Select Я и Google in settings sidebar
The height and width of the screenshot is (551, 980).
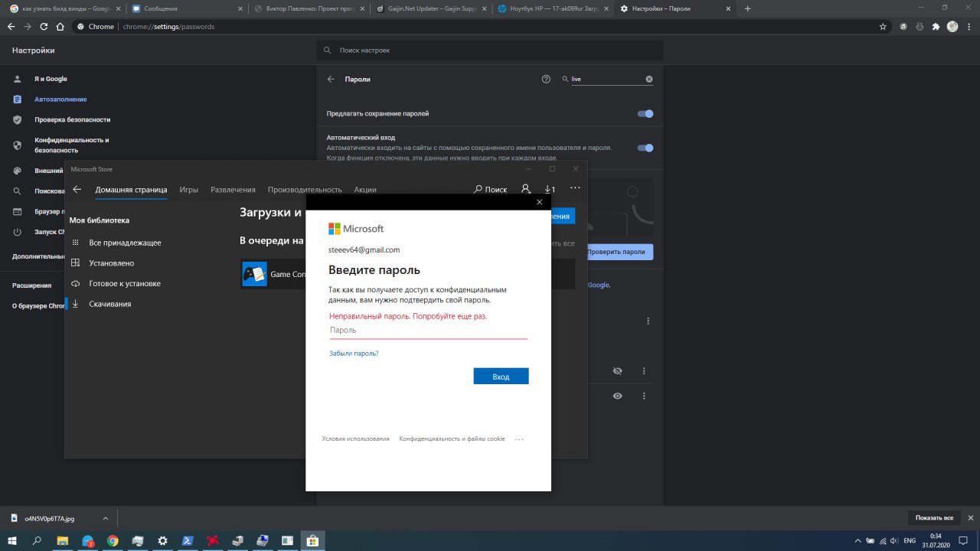tap(51, 79)
